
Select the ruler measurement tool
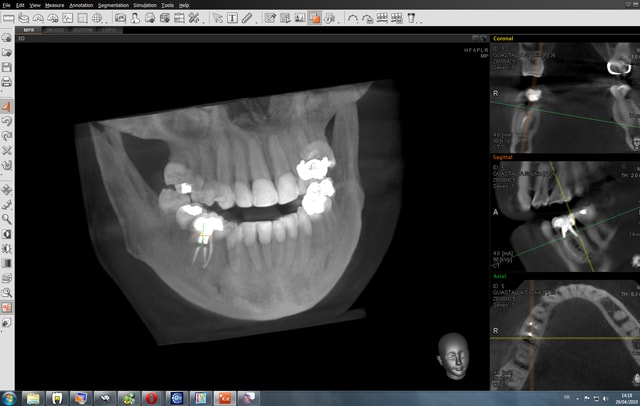click(x=247, y=18)
